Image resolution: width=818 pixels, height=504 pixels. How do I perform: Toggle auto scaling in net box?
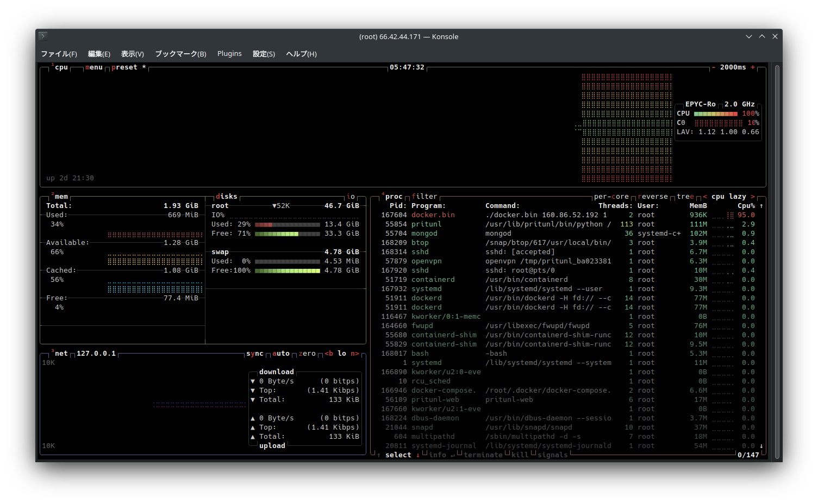point(281,354)
